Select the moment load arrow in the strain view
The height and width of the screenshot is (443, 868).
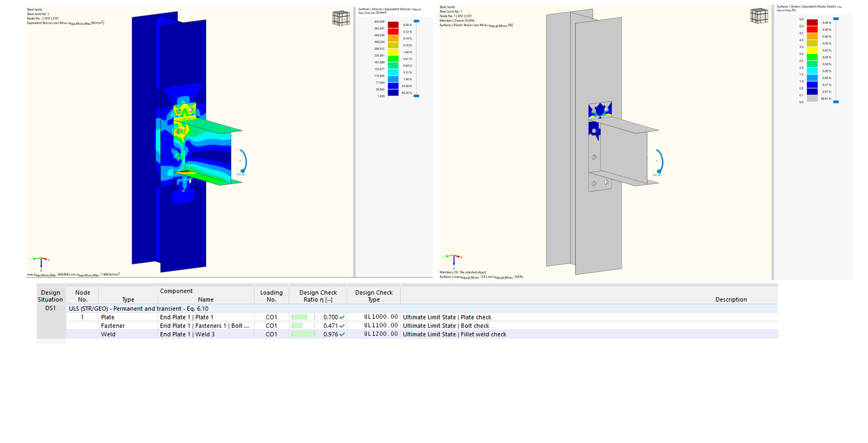click(x=659, y=162)
